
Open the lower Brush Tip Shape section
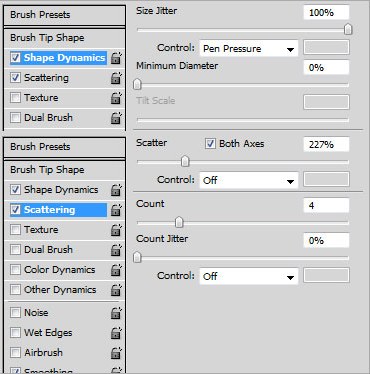[x=64, y=170]
